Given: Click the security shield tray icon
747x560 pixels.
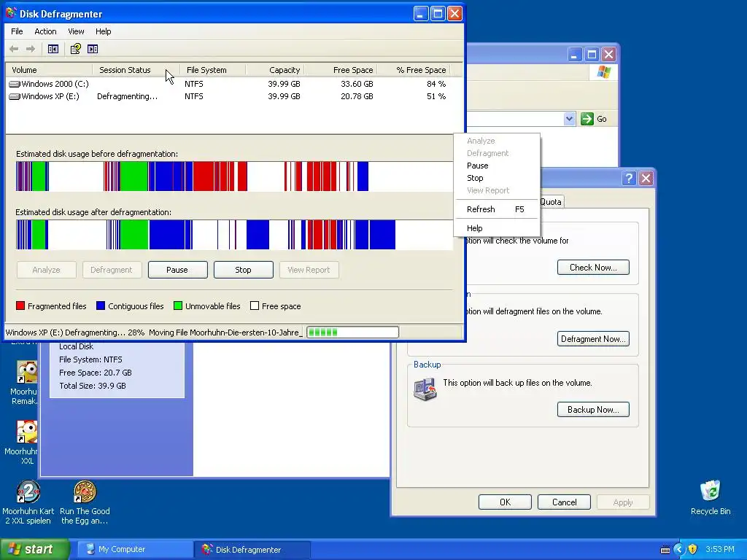Looking at the screenshot, I should (x=693, y=549).
